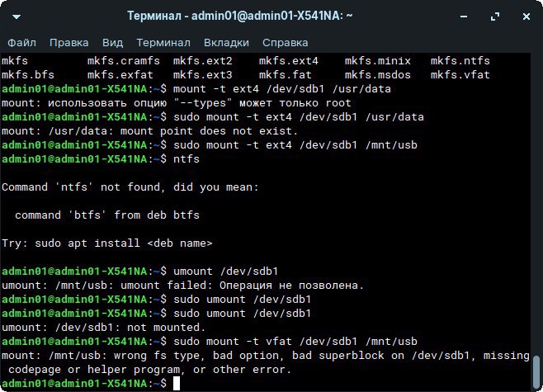Open the window menu arrow in title bar
This screenshot has width=543, height=392.
16,15
